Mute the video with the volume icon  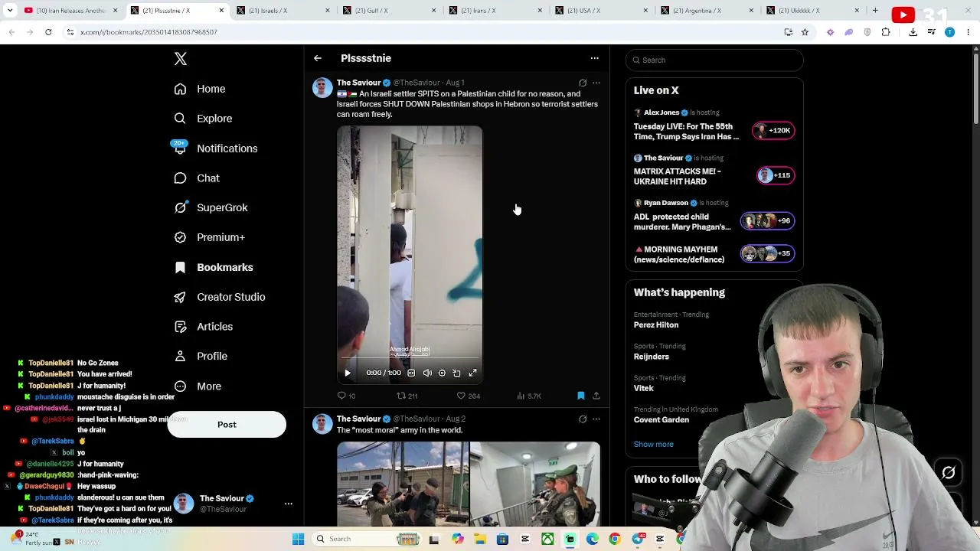(427, 373)
